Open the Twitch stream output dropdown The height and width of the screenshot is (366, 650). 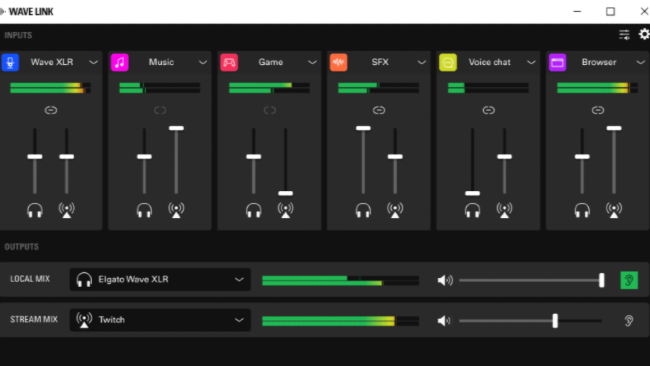click(160, 320)
